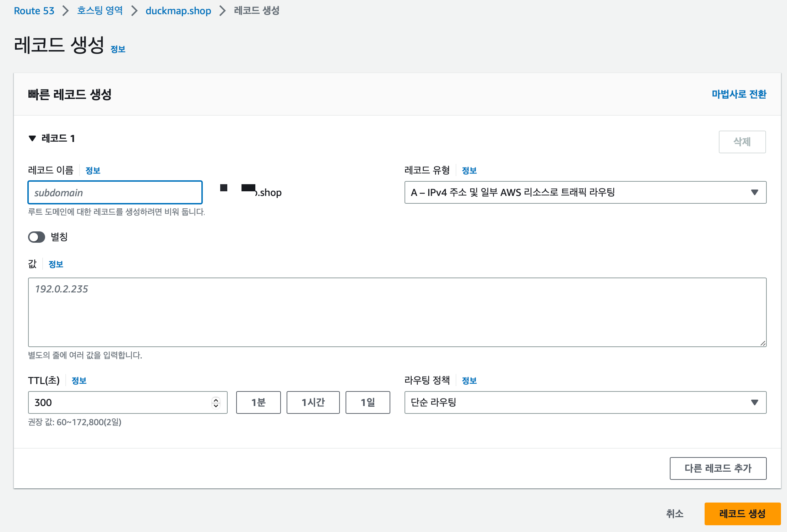Screen dimensions: 787x532
Task: Set TTL to 1시간
Action: pos(313,402)
